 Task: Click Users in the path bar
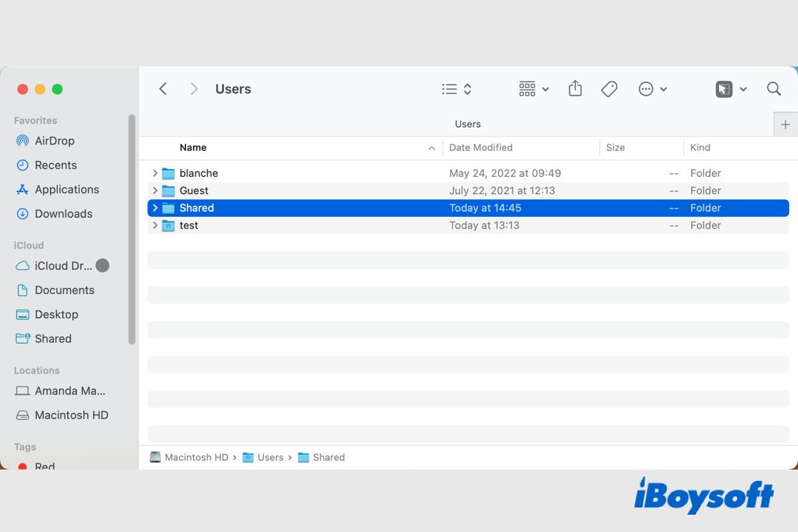(x=263, y=458)
